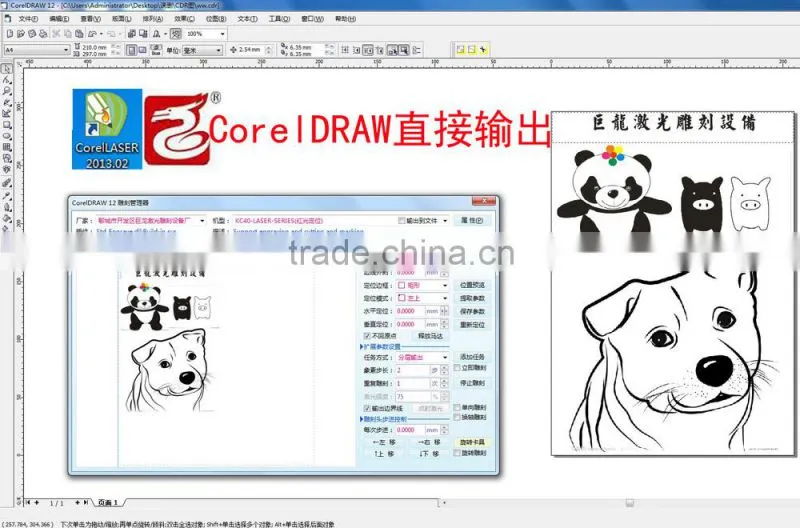Click the Cut icon in toolbar
The height and width of the screenshot is (528, 800).
click(x=56, y=34)
